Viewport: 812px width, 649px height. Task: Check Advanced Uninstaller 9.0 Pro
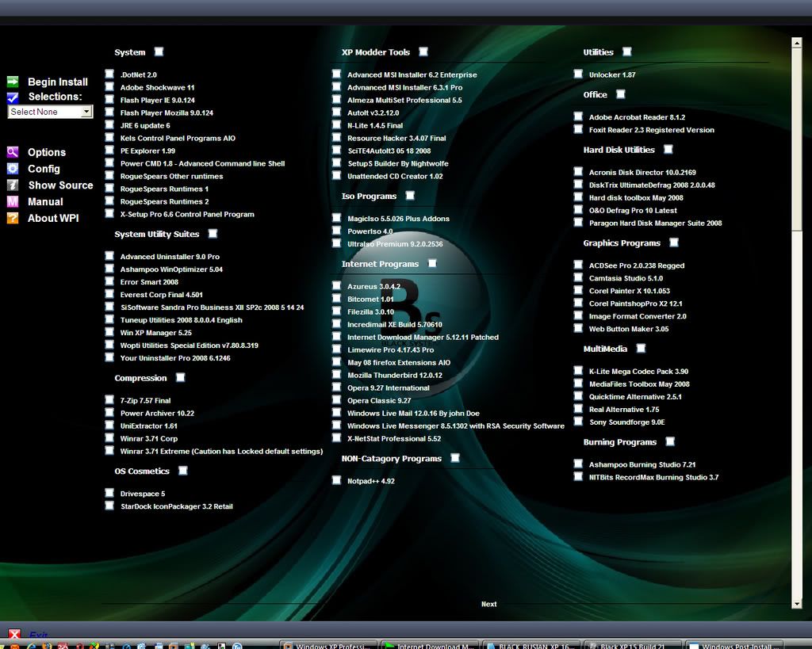click(109, 256)
